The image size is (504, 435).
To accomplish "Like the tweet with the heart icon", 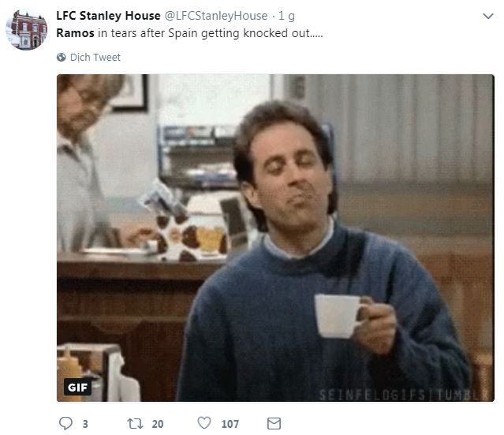I will pos(204,423).
